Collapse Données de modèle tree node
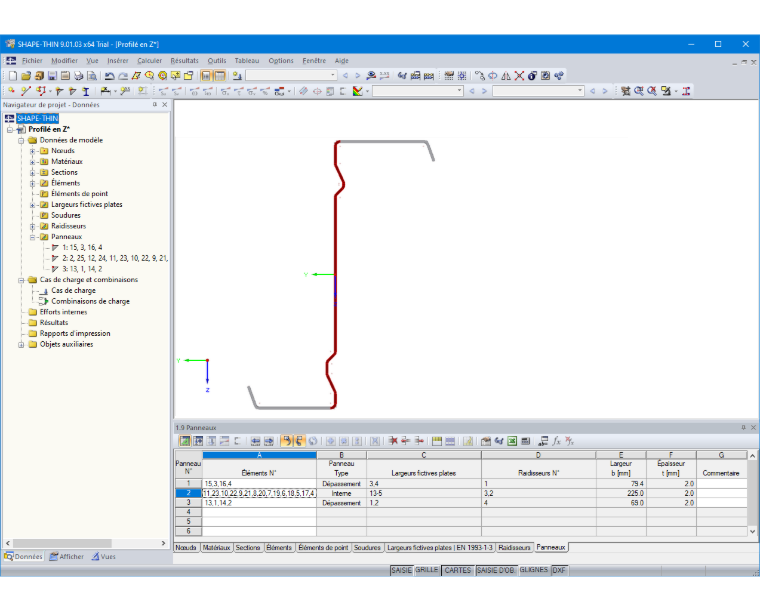The height and width of the screenshot is (611, 760). tap(21, 141)
